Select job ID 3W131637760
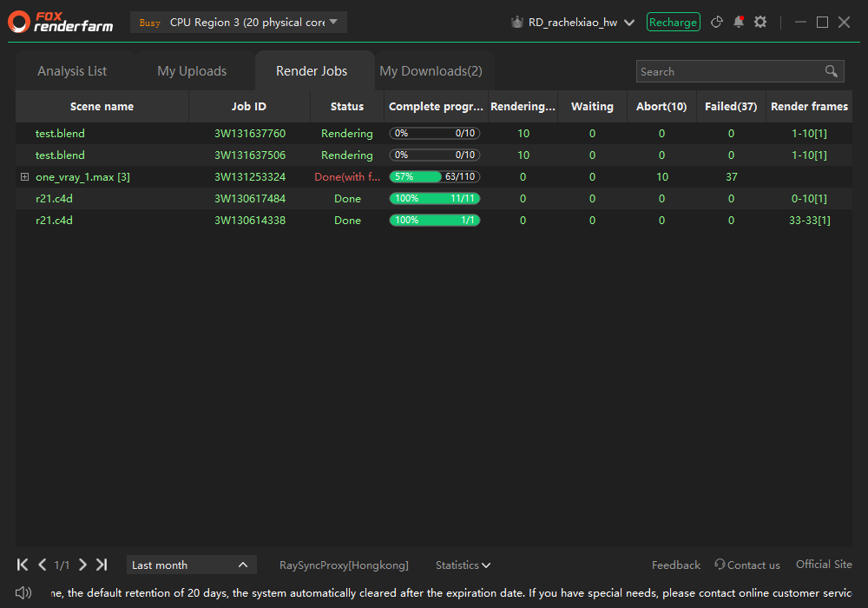Image resolution: width=868 pixels, height=608 pixels. click(250, 134)
